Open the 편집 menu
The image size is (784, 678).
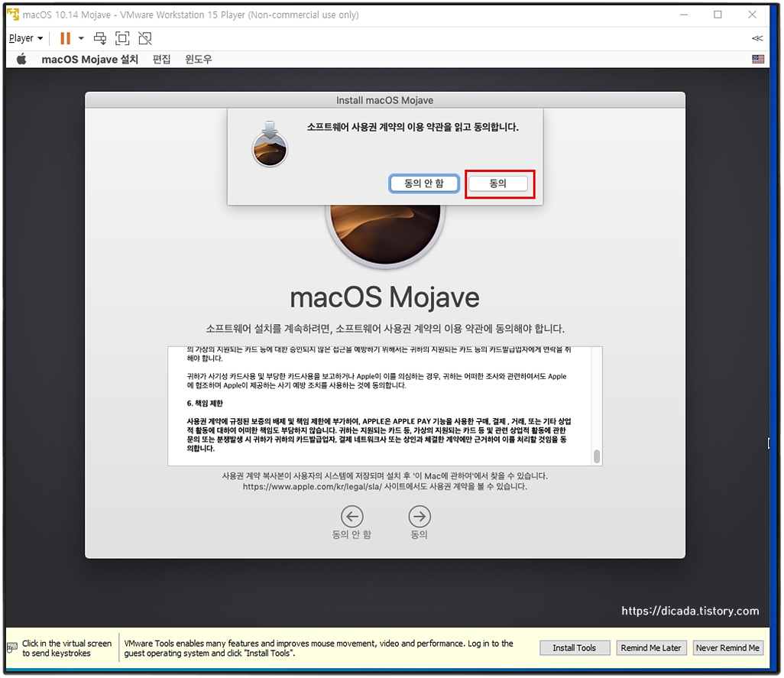[161, 60]
